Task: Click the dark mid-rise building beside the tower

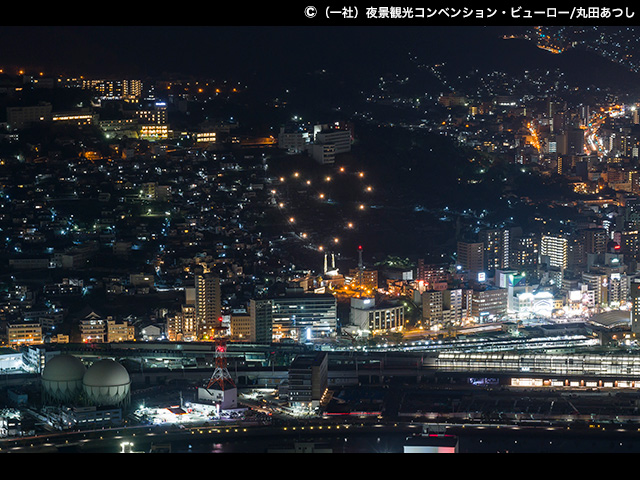Action: [x=306, y=378]
